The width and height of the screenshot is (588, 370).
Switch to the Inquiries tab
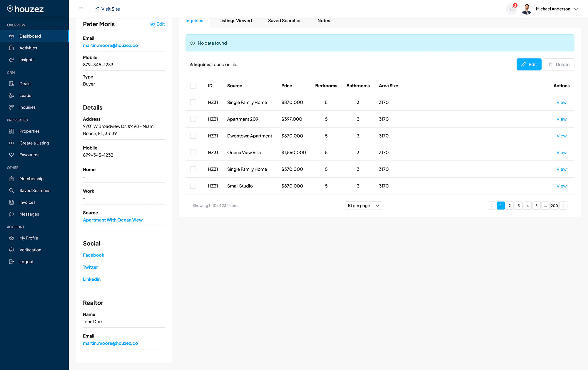pos(194,21)
